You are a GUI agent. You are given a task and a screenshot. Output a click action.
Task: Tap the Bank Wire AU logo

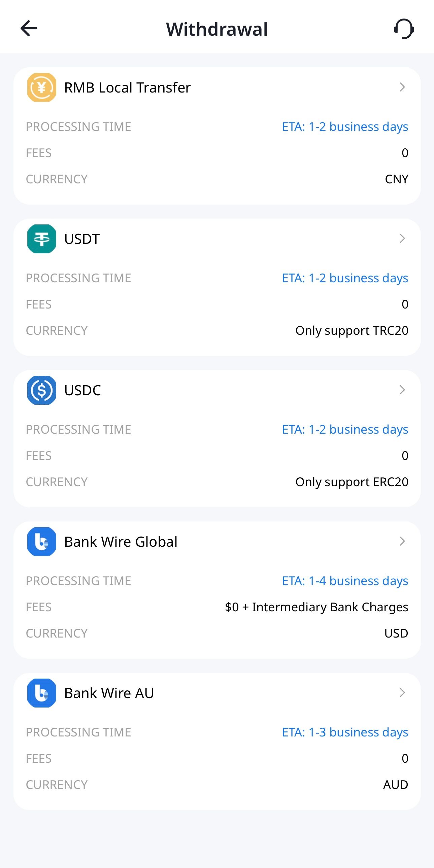pyautogui.click(x=41, y=693)
